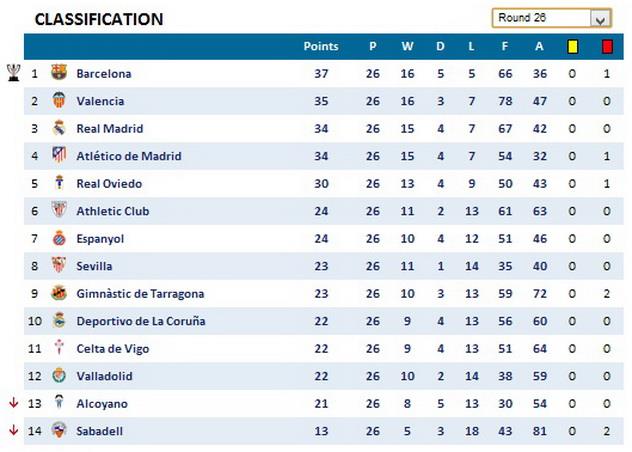Open the Gimnàstic de Tarragona team link
The height and width of the screenshot is (452, 632).
point(140,294)
